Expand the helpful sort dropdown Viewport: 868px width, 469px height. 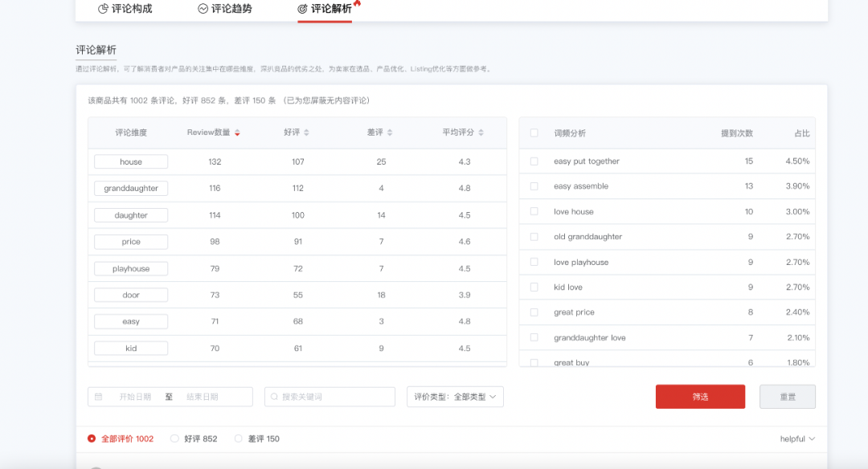[x=796, y=438]
